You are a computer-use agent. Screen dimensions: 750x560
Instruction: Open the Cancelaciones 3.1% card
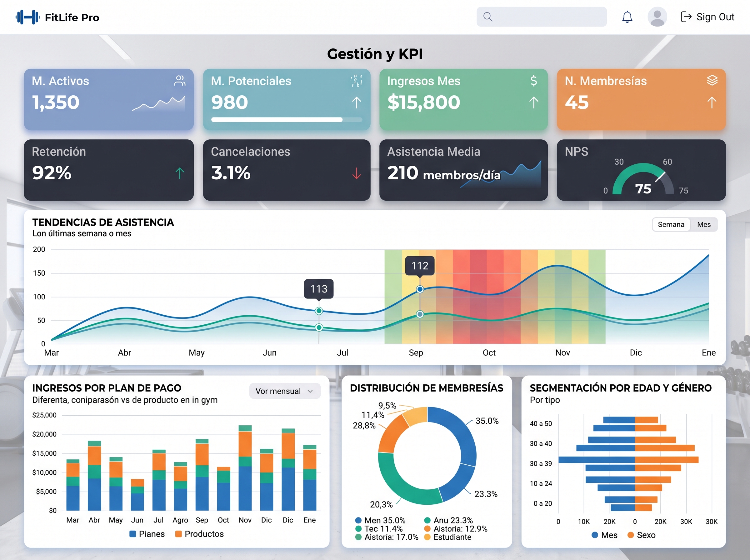(x=286, y=170)
